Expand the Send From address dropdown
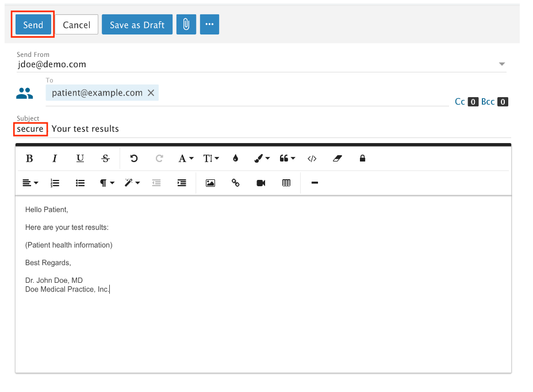Image resolution: width=533 pixels, height=392 pixels. [x=501, y=64]
